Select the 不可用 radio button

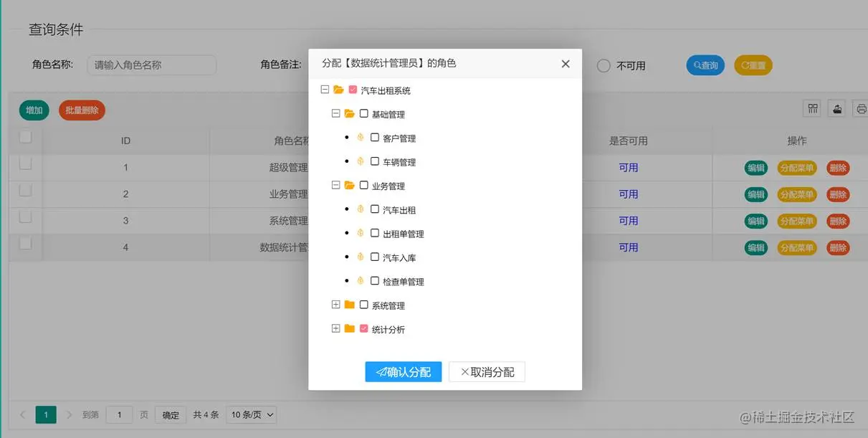(604, 65)
